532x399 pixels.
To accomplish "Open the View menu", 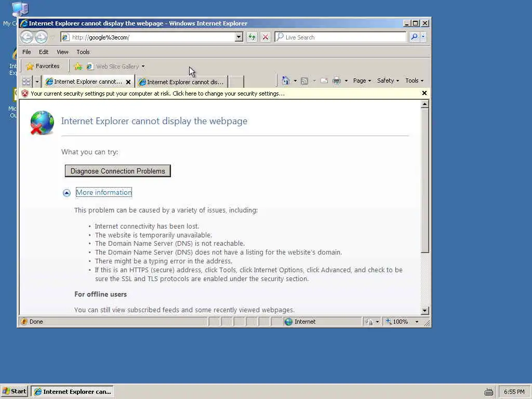I will 62,52.
